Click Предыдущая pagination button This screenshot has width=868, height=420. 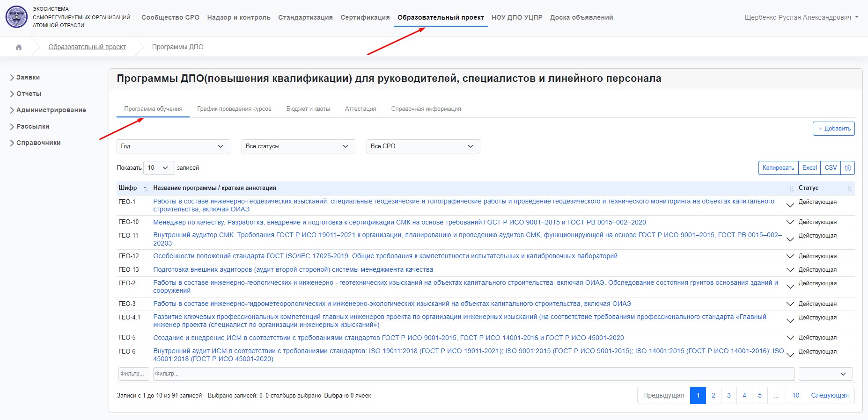[663, 396]
